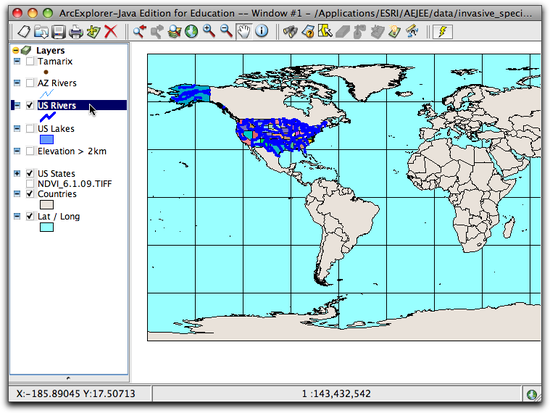Viewport: 550px width, 413px height.
Task: Uncheck the US Rivers layer
Action: click(x=30, y=105)
